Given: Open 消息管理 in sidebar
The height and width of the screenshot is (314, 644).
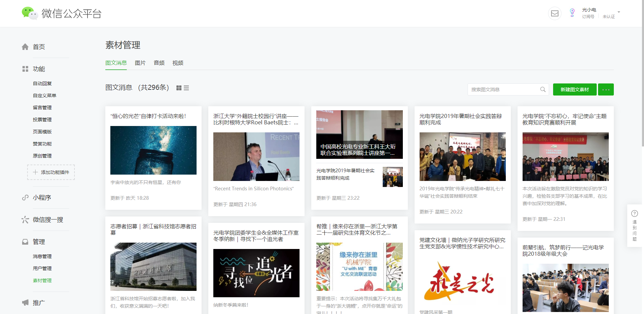Looking at the screenshot, I should click(x=42, y=256).
